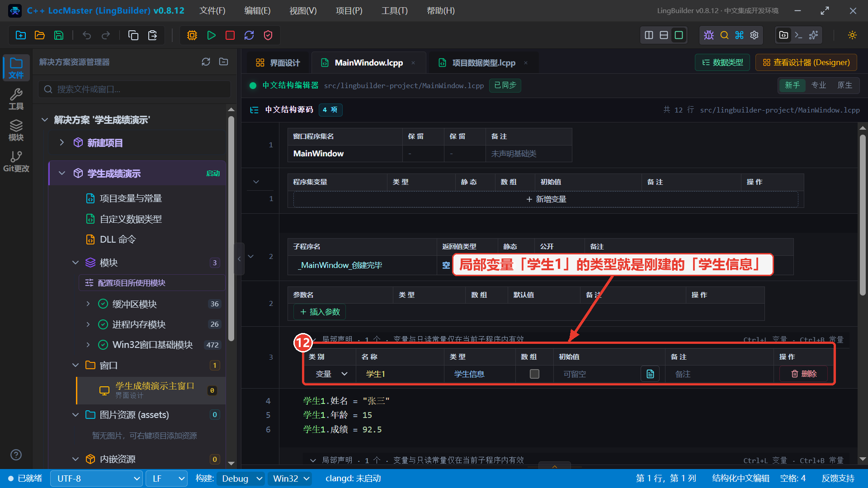The height and width of the screenshot is (488, 868).
Task: Select the split rows layout toggle
Action: tap(664, 35)
